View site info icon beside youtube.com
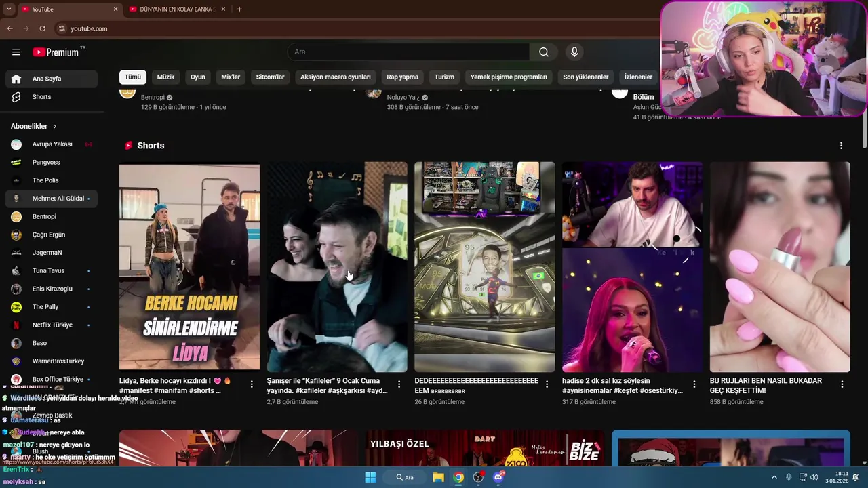 62,28
